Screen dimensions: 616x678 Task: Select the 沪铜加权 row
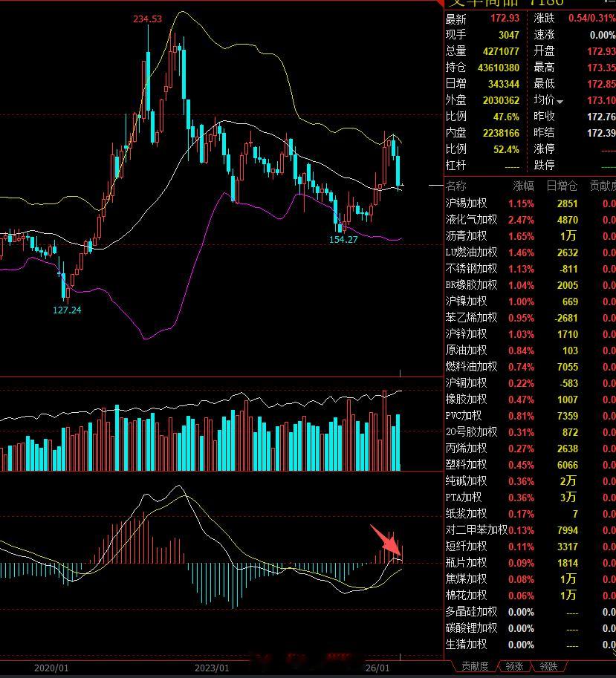coord(531,383)
